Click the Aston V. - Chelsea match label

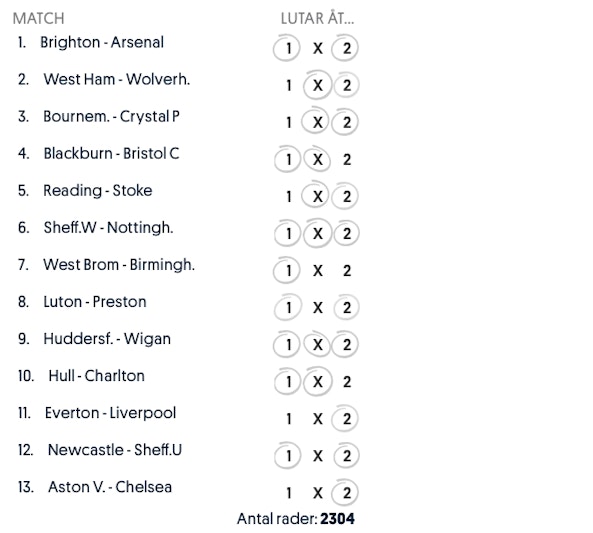[x=110, y=487]
